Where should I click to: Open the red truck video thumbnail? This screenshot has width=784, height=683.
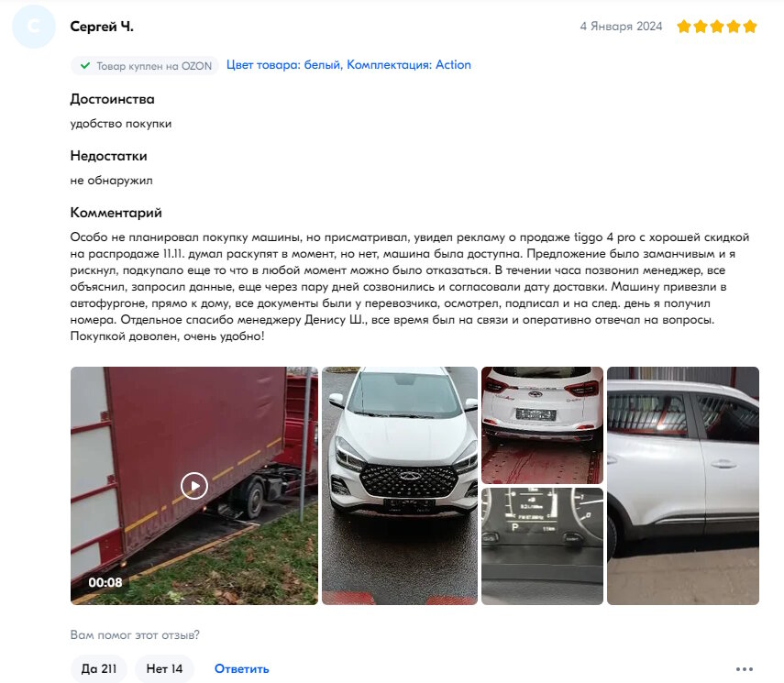pos(194,486)
